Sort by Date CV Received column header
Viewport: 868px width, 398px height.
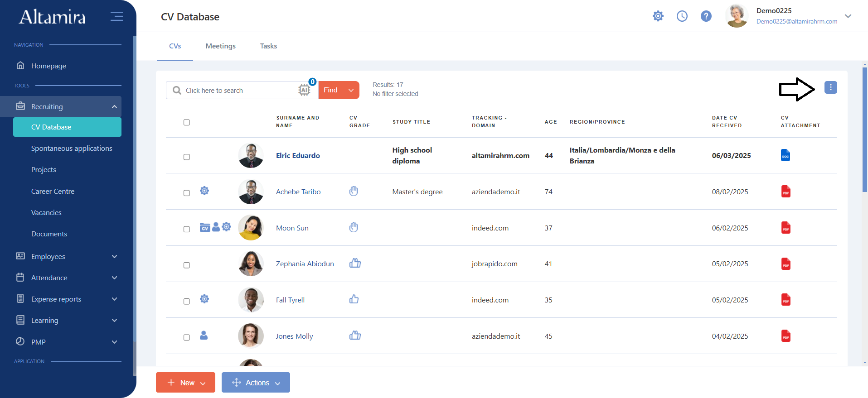point(727,122)
